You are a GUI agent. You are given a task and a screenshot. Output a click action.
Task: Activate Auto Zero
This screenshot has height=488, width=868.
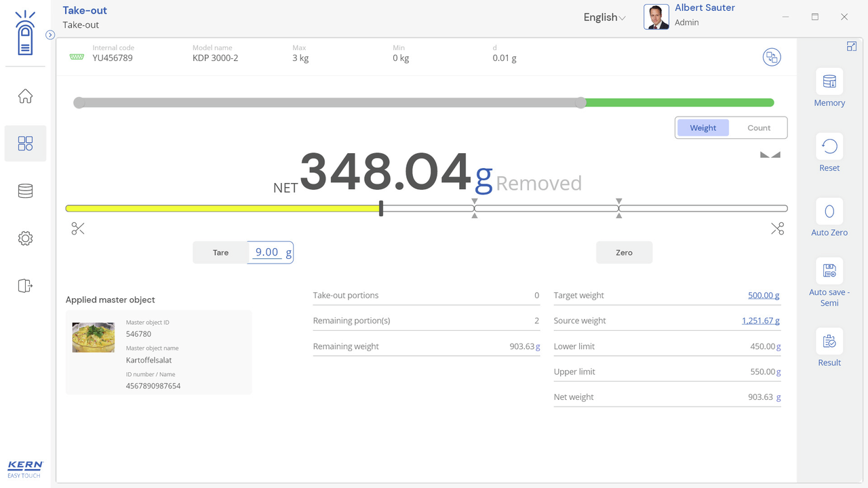click(x=829, y=211)
